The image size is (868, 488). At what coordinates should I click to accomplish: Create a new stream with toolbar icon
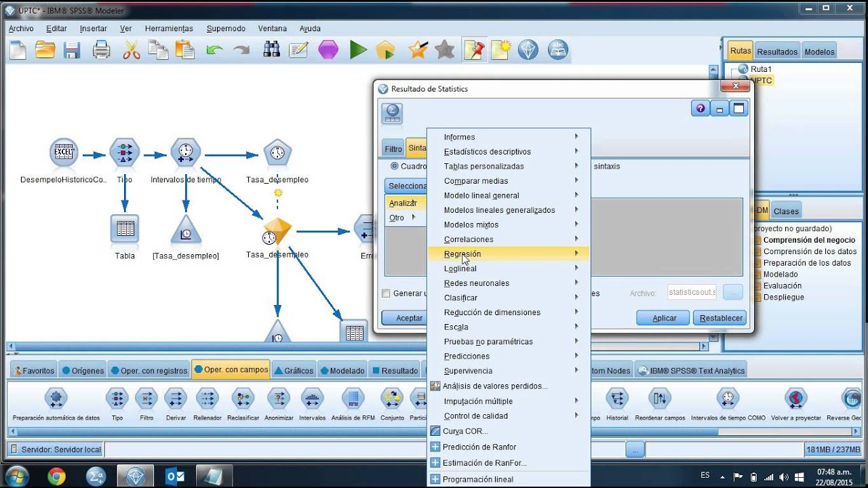pos(18,50)
